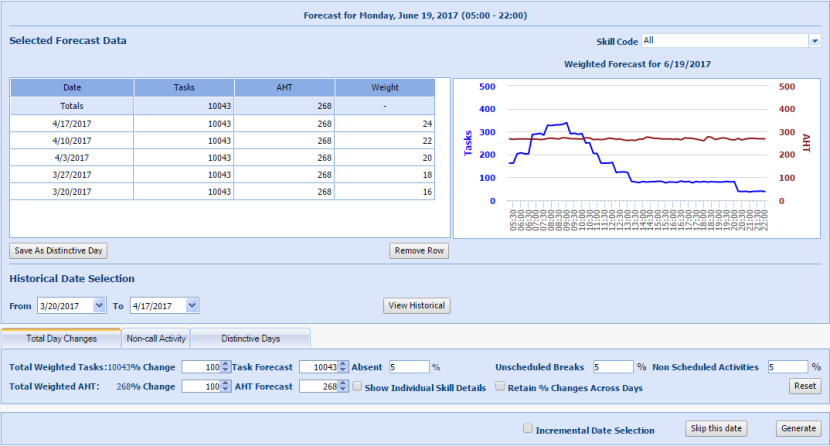Click the AHT Forecast spinner arrows
The image size is (830, 446).
point(343,386)
